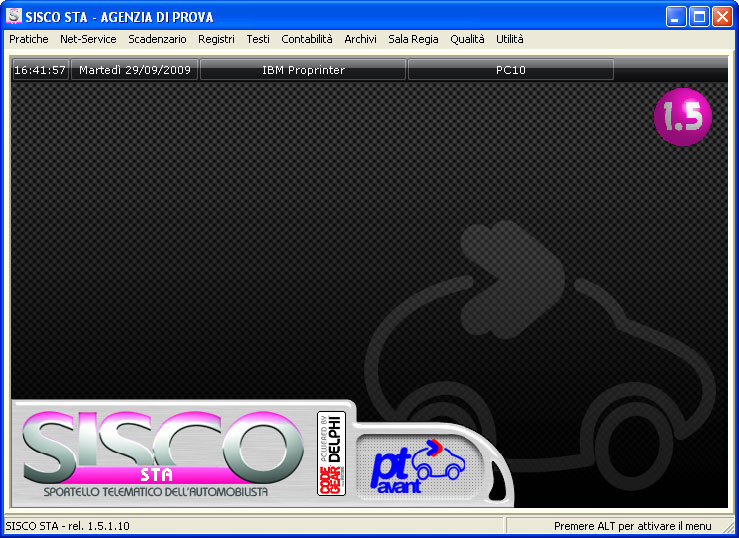Open the Pratiche menu
Screen dimensions: 739x538
29,39
